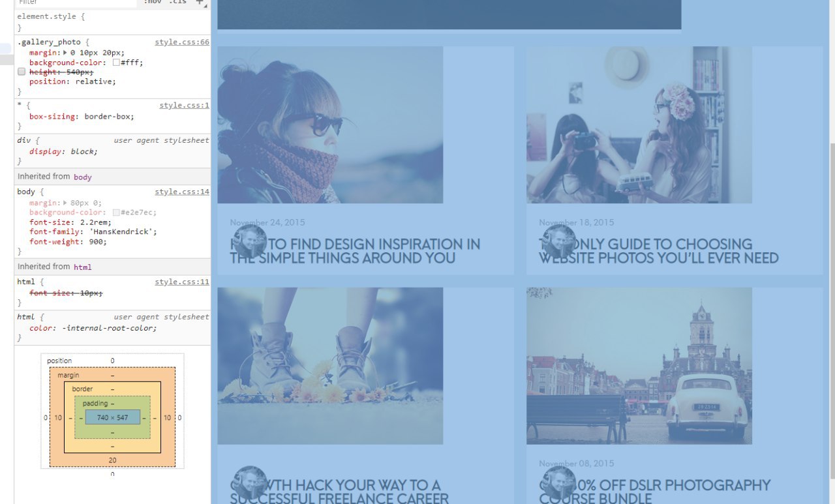Image resolution: width=835 pixels, height=504 pixels.
Task: Open the Find Design Inspiration article title
Action: [x=355, y=251]
